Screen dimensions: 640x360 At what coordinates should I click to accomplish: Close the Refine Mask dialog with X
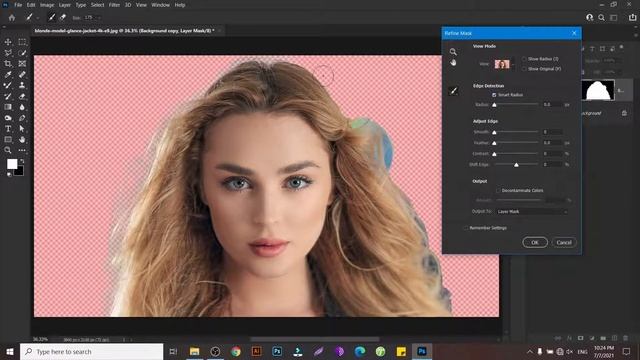pyautogui.click(x=574, y=33)
